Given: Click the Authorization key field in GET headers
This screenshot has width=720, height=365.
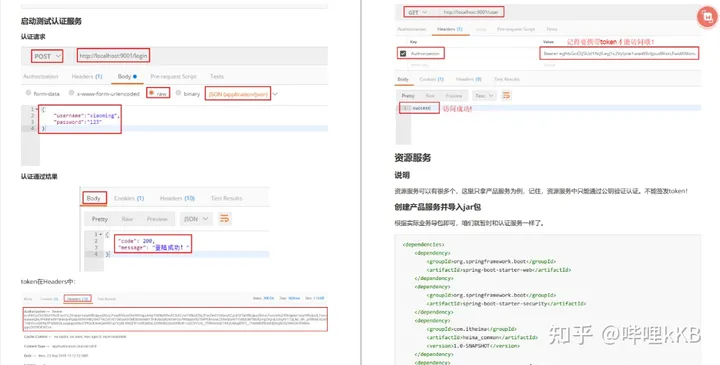Looking at the screenshot, I should [x=425, y=54].
